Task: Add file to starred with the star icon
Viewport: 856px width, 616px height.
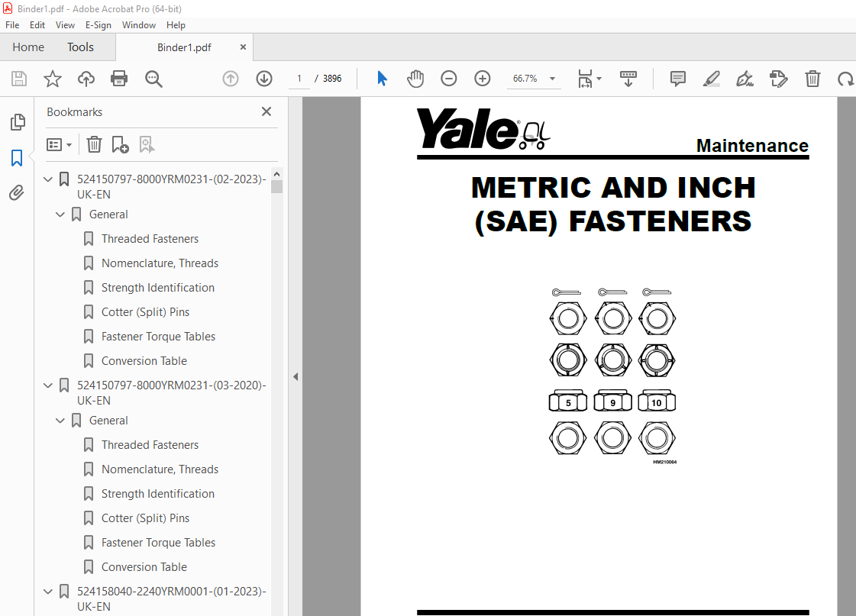Action: coord(53,79)
